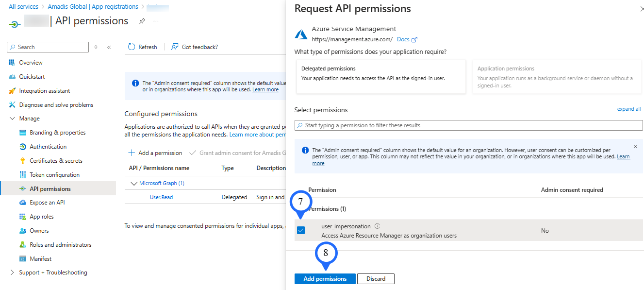Toggle the sidebar search sort arrows

(x=96, y=47)
